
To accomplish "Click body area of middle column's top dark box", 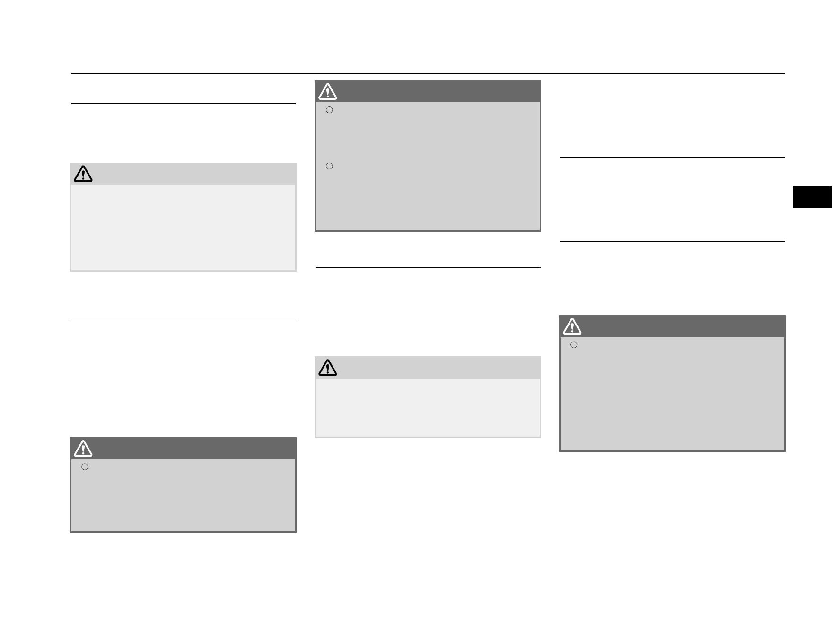I will [x=428, y=166].
